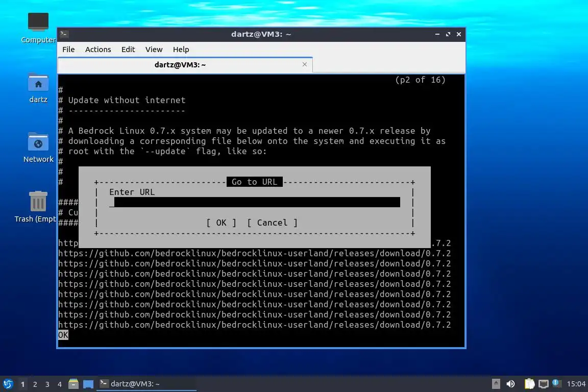Open the View menu
The width and height of the screenshot is (588, 392).
pos(154,50)
